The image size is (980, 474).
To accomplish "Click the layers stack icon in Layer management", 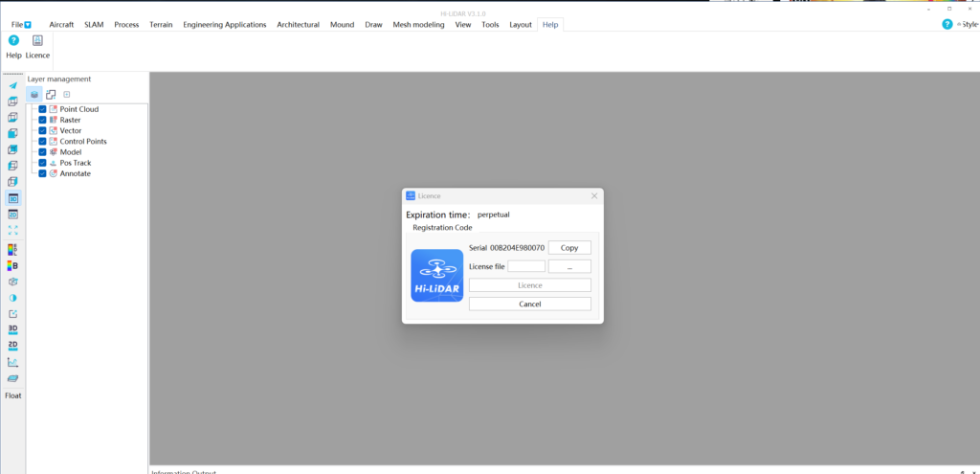I will (x=34, y=95).
